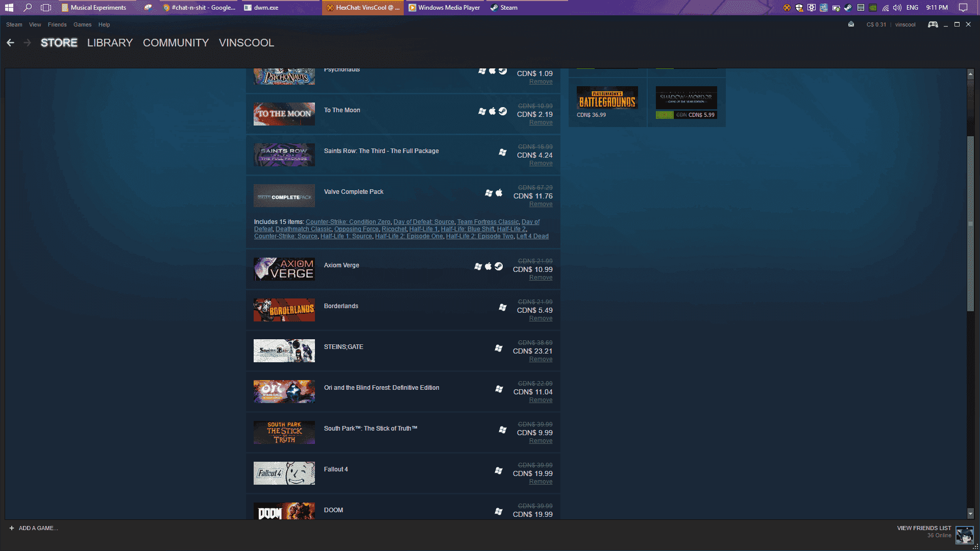
Task: Remove Axiom Verge from cart
Action: click(541, 278)
